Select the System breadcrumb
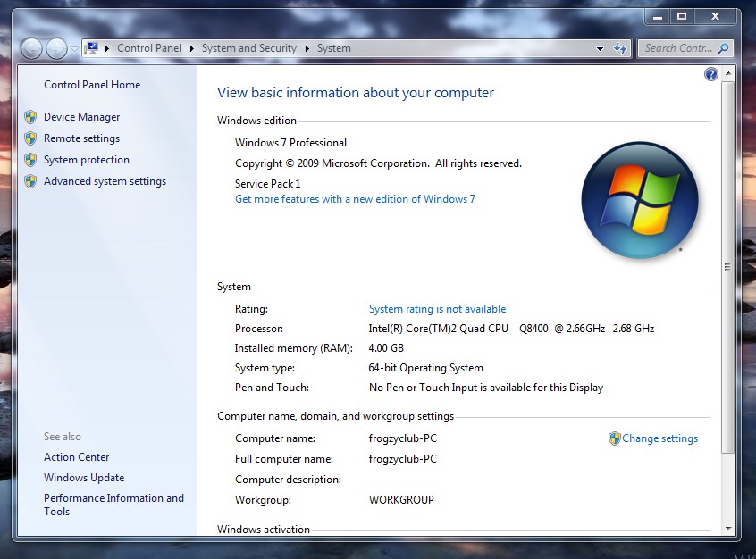 333,48
